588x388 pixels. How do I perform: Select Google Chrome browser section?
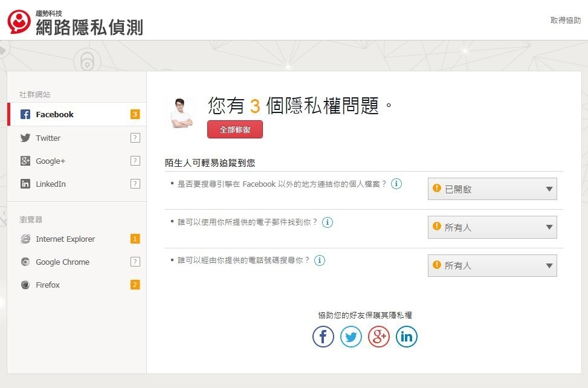click(62, 262)
